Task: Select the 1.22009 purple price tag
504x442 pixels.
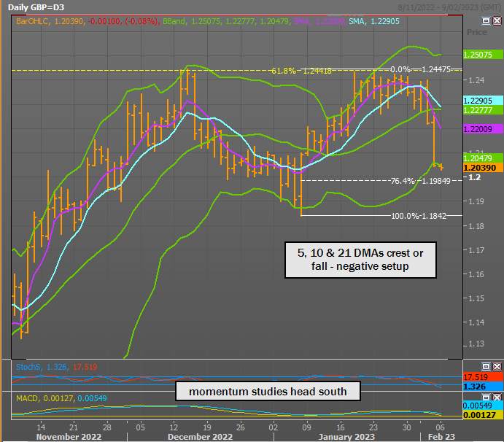Action: [x=483, y=129]
